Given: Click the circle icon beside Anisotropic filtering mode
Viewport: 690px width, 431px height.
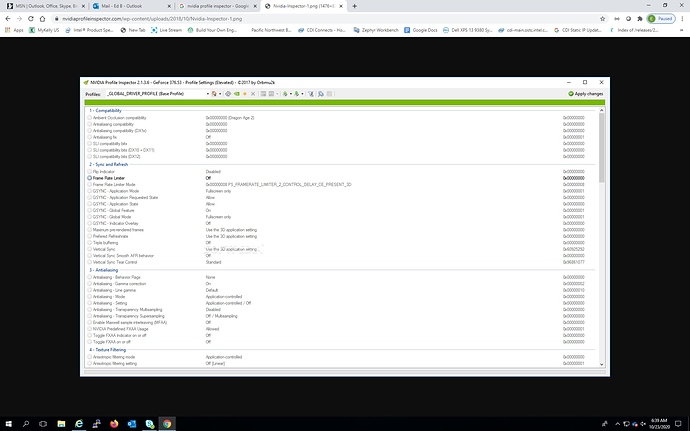Looking at the screenshot, I should point(89,357).
